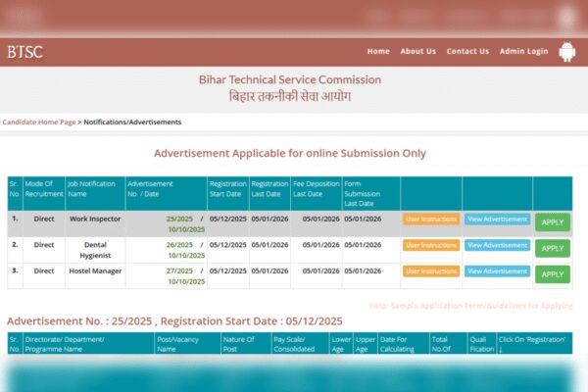588x392 pixels.
Task: Open User Instructions for Work Inspector
Action: 431,220
